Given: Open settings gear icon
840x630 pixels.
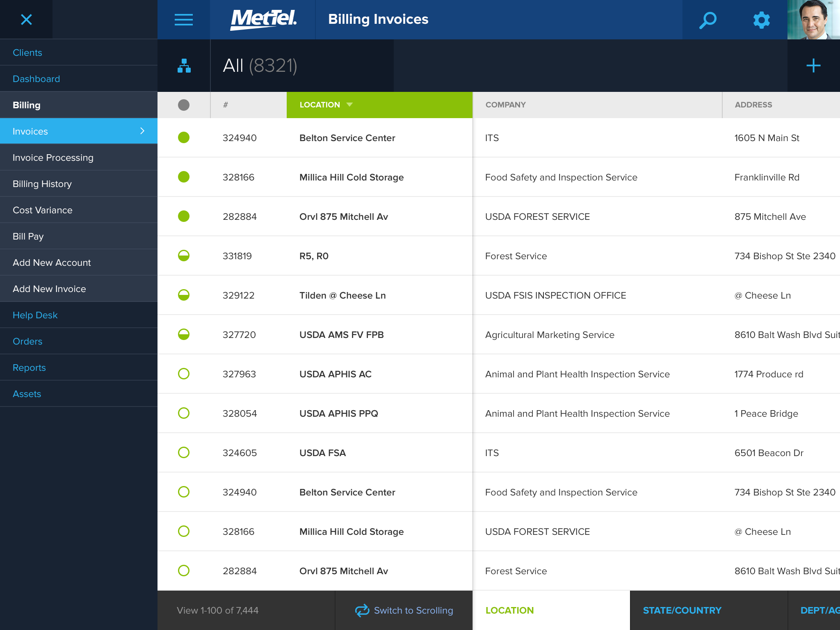Looking at the screenshot, I should point(761,19).
